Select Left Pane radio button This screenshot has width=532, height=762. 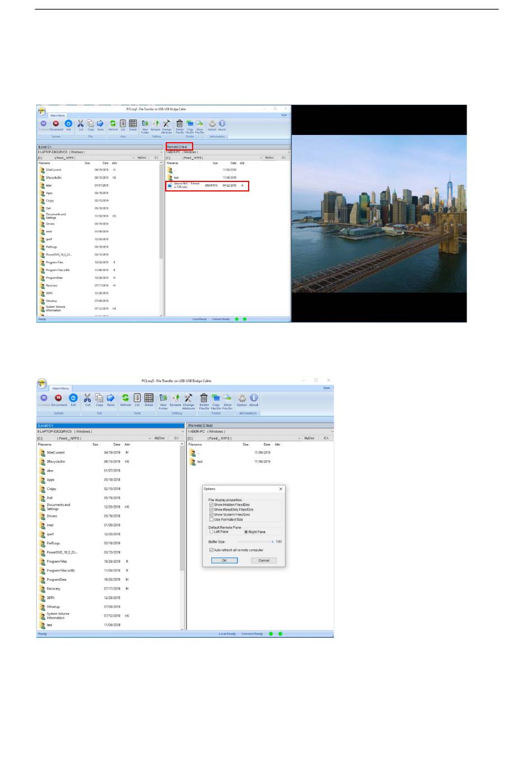[x=211, y=532]
